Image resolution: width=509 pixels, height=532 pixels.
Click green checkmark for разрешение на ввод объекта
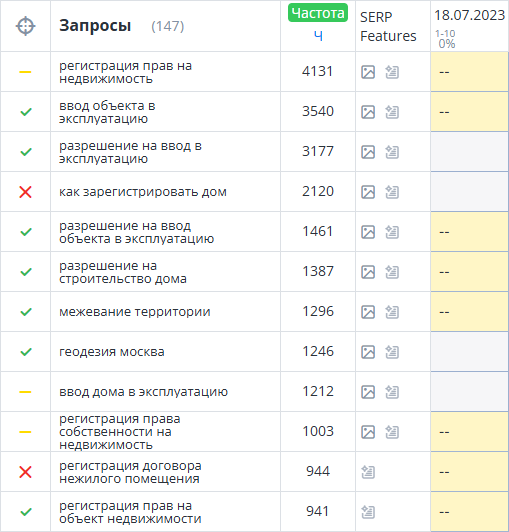coord(26,232)
